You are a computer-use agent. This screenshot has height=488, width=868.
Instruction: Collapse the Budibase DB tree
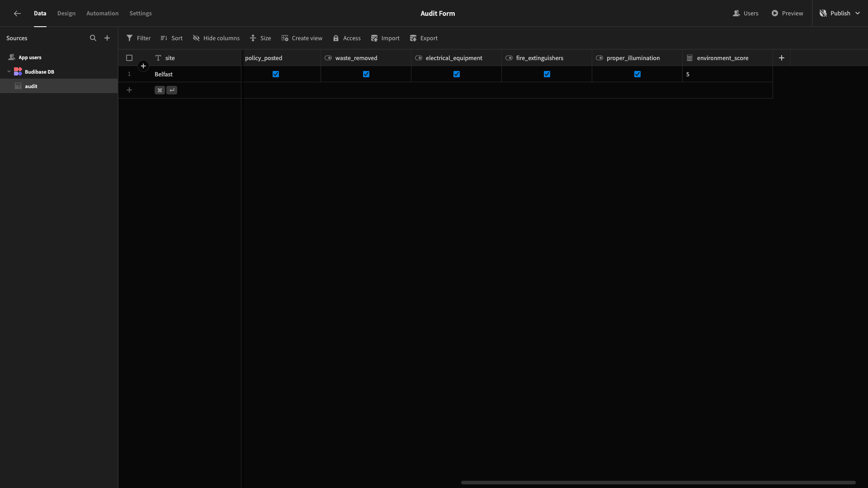pos(9,71)
